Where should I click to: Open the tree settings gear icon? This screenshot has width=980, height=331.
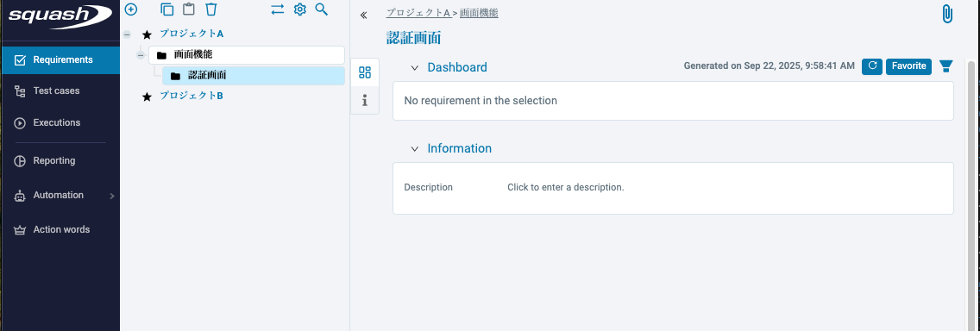300,9
